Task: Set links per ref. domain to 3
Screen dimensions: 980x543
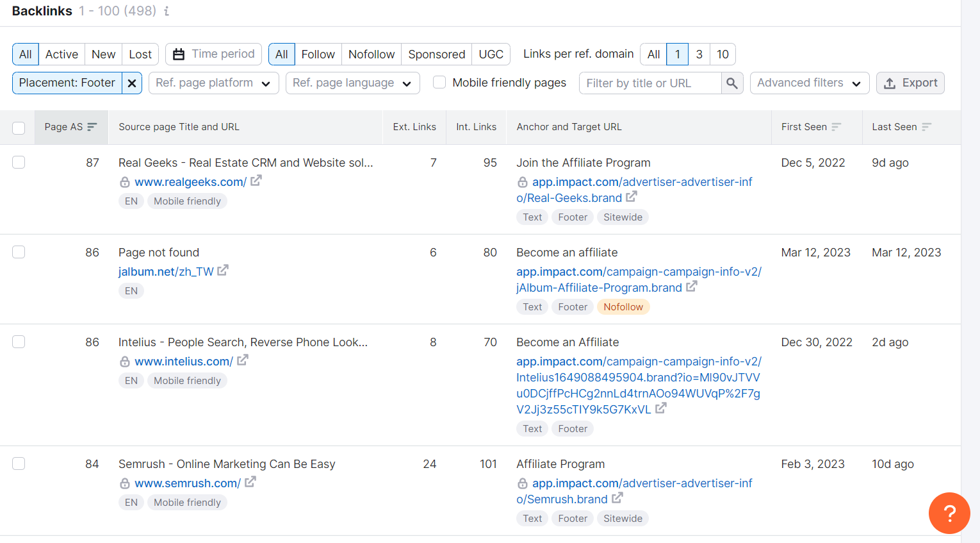Action: [x=699, y=54]
